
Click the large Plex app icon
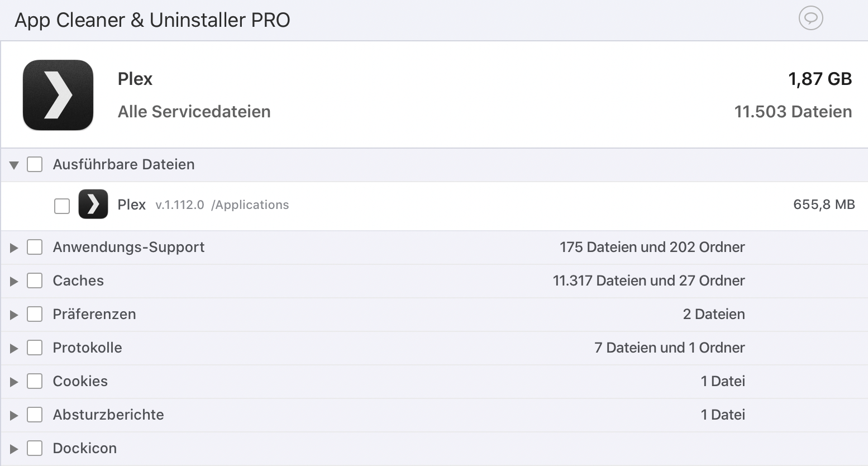(x=58, y=95)
